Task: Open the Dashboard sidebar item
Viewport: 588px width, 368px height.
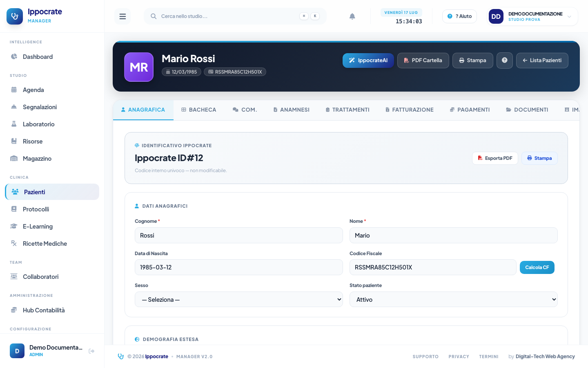Action: tap(52, 57)
